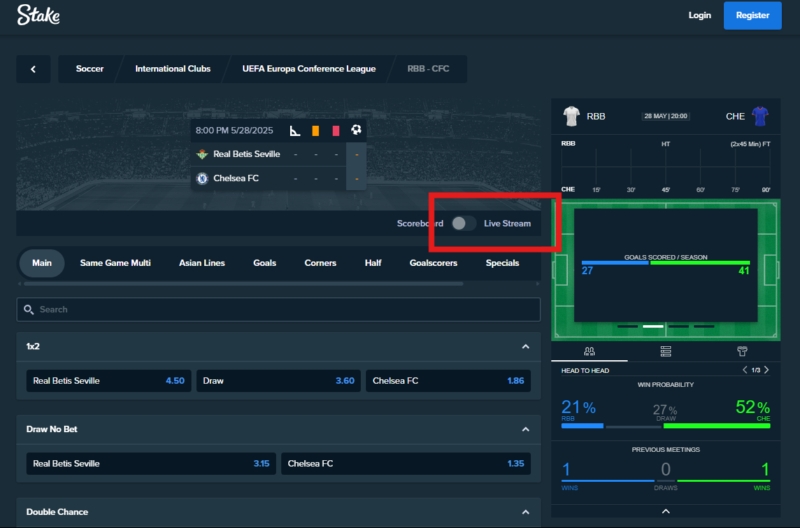Click the corners flag icon in scoreboard
The image size is (800, 528).
[x=295, y=131]
